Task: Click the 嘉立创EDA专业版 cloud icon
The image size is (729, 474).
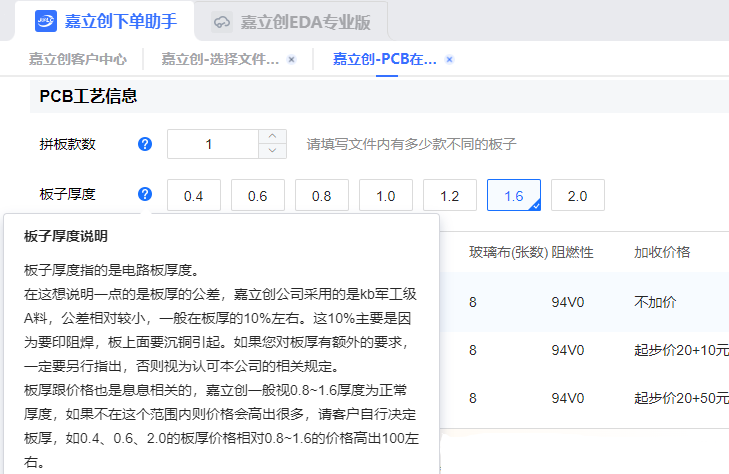Action: coord(222,22)
